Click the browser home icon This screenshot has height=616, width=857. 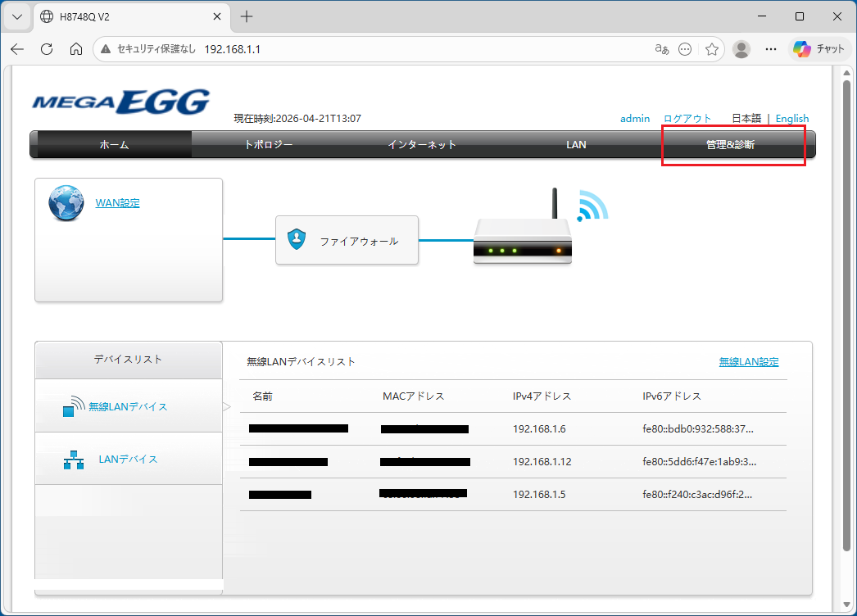pos(76,49)
